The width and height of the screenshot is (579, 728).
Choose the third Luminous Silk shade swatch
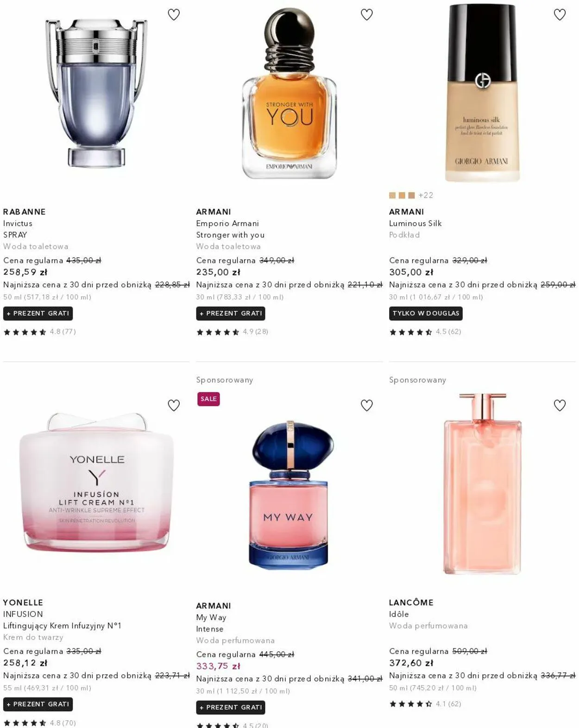[x=411, y=195]
